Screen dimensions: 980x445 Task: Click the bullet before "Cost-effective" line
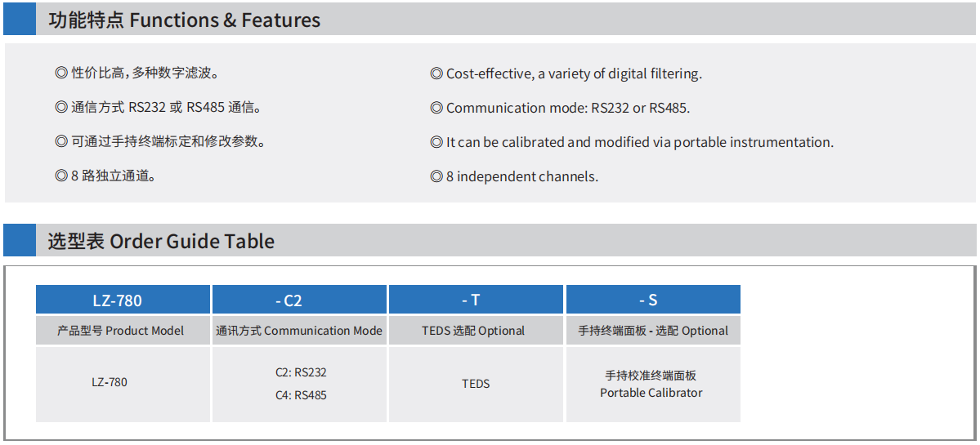[x=436, y=74]
